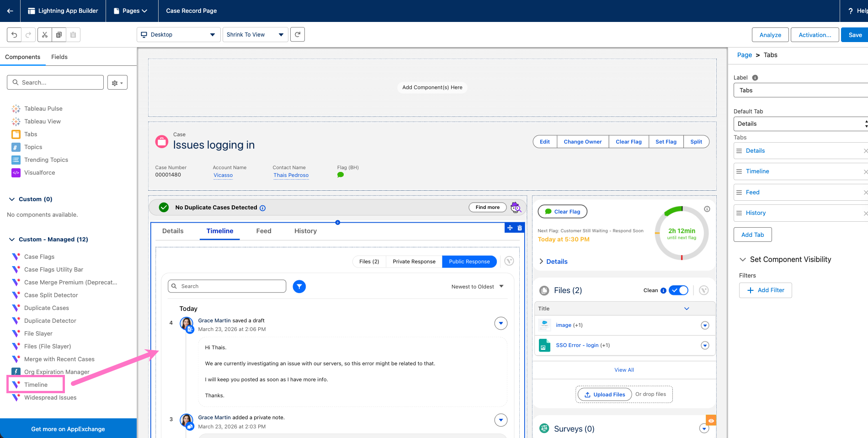Click the Copy icon in toolbar
Screen dimensions: 868x438
click(x=59, y=35)
